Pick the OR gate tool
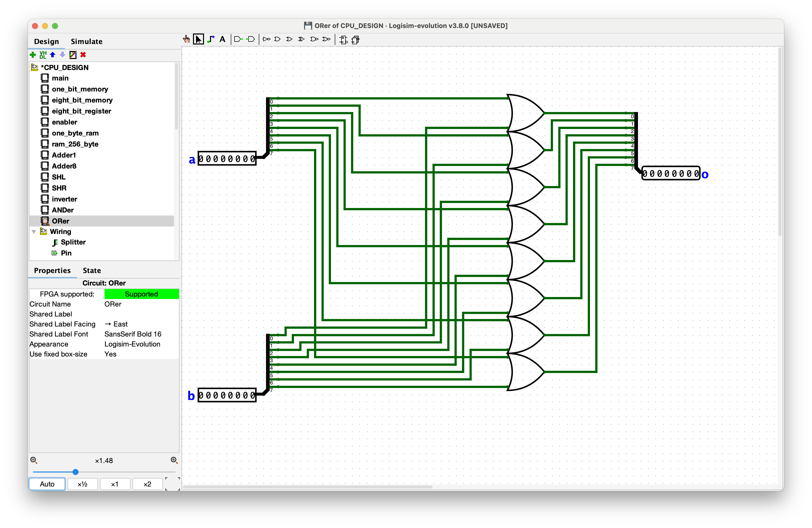 pyautogui.click(x=289, y=39)
